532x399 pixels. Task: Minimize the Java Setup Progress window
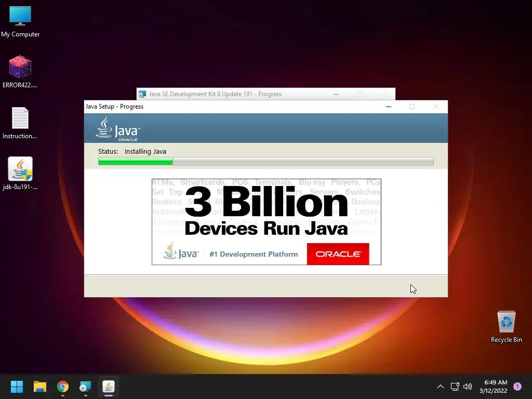(x=389, y=107)
